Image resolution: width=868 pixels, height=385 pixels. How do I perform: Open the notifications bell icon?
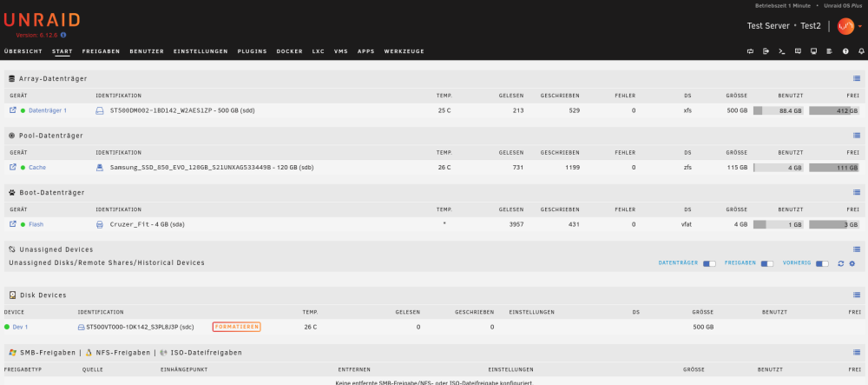(x=861, y=51)
